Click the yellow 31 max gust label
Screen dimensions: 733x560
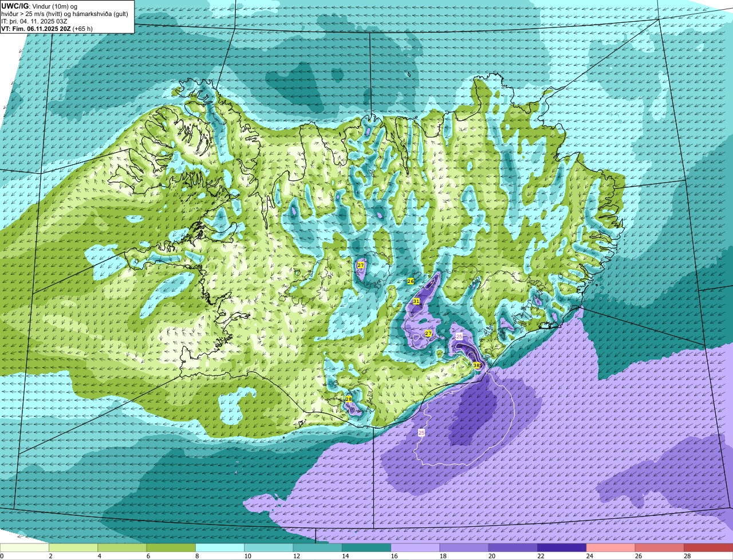[416, 301]
